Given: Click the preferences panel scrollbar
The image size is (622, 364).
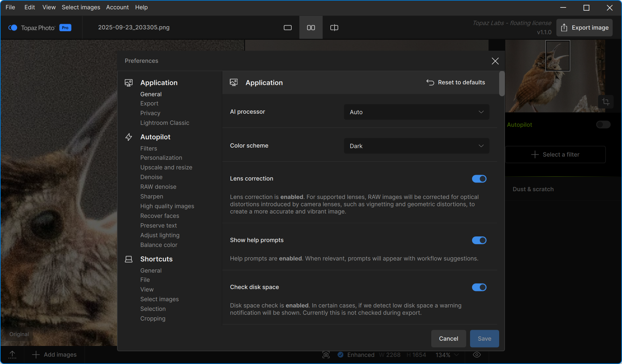Looking at the screenshot, I should pyautogui.click(x=501, y=84).
